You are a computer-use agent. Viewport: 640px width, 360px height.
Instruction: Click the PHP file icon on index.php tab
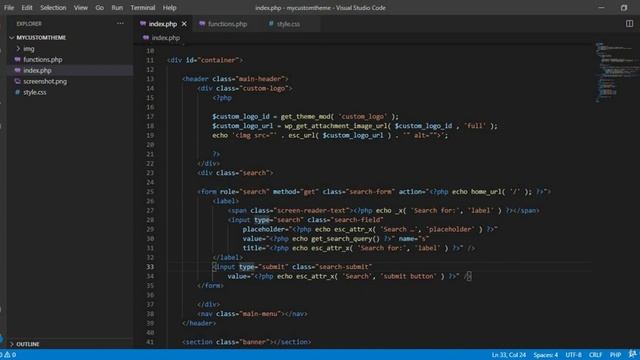[143, 24]
